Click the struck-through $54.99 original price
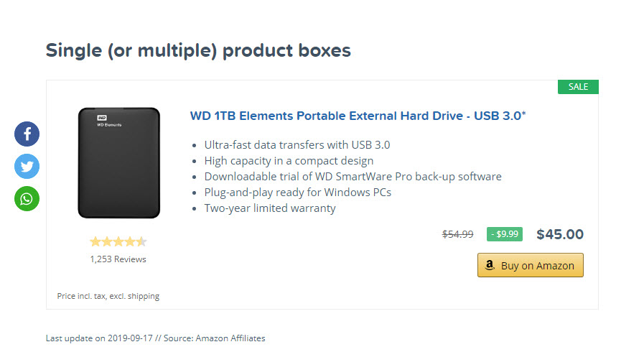Screen dimensions: 644x352 click(x=457, y=234)
